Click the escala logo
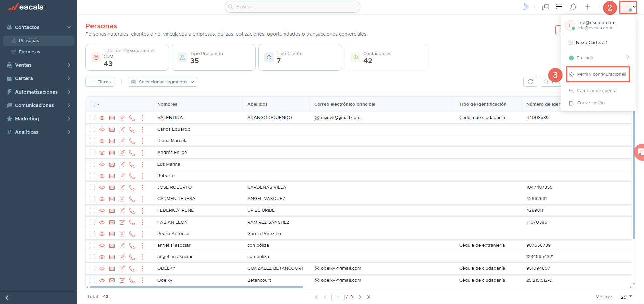The height and width of the screenshot is (304, 644). [x=26, y=7]
